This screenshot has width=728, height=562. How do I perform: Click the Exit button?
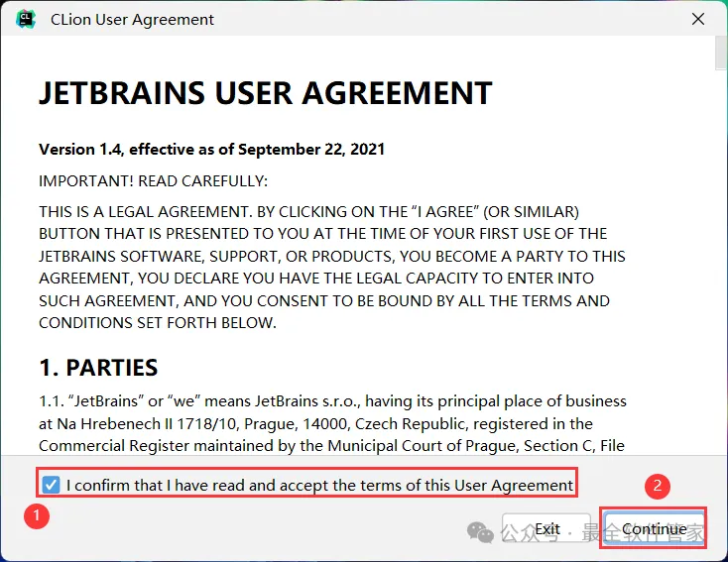click(x=546, y=528)
